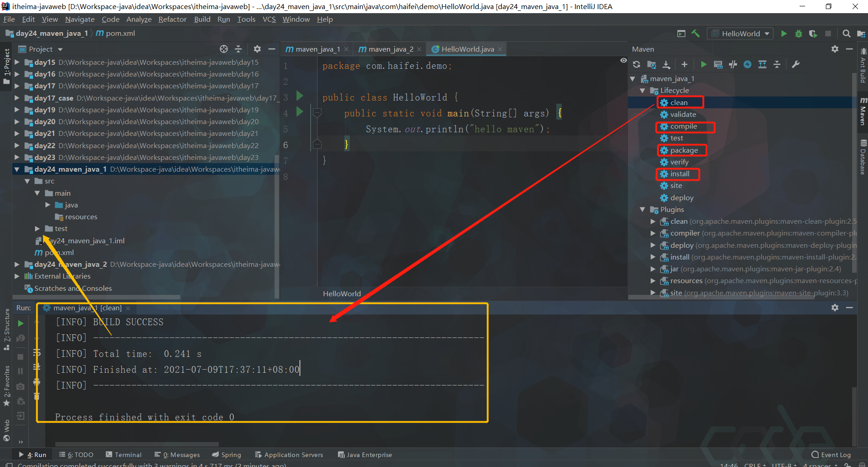Screen dimensions: 868x467
Task: Expand the jar plugin node
Action: [653, 269]
